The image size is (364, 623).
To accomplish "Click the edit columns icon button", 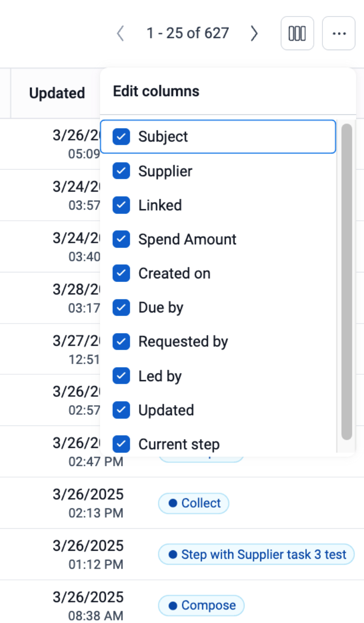I will 297,34.
